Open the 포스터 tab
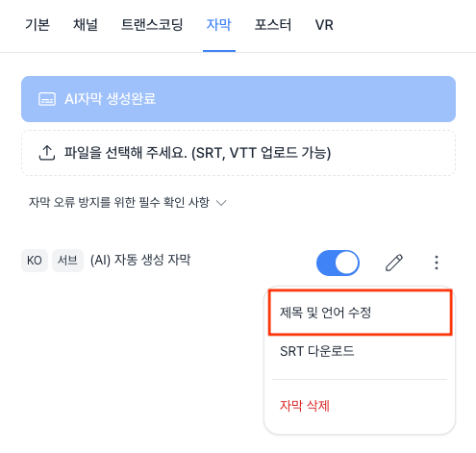Image resolution: width=476 pixels, height=453 pixels. click(273, 25)
